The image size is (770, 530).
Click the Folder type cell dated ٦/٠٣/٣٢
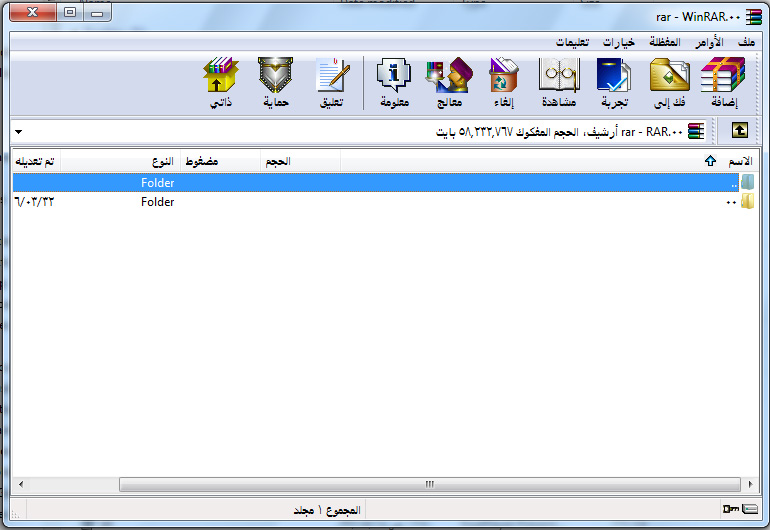[x=158, y=202]
